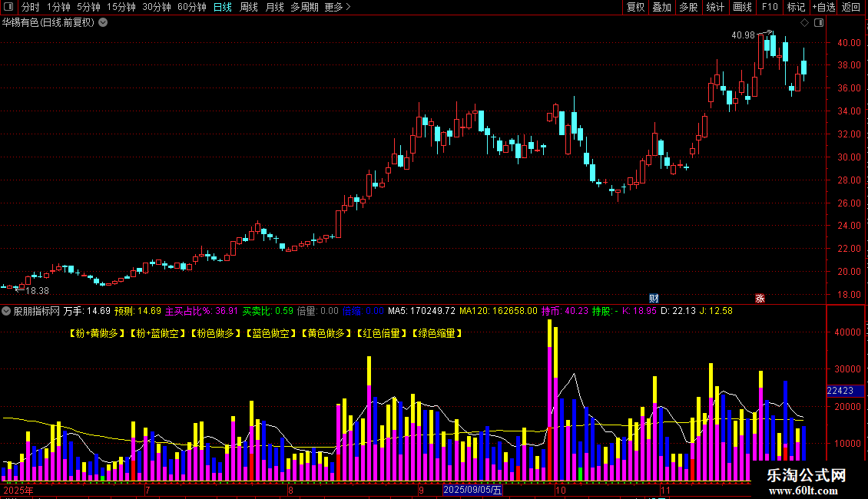Image resolution: width=868 pixels, height=499 pixels.
Task: Switch to 周线 weekly chart
Action: click(249, 7)
